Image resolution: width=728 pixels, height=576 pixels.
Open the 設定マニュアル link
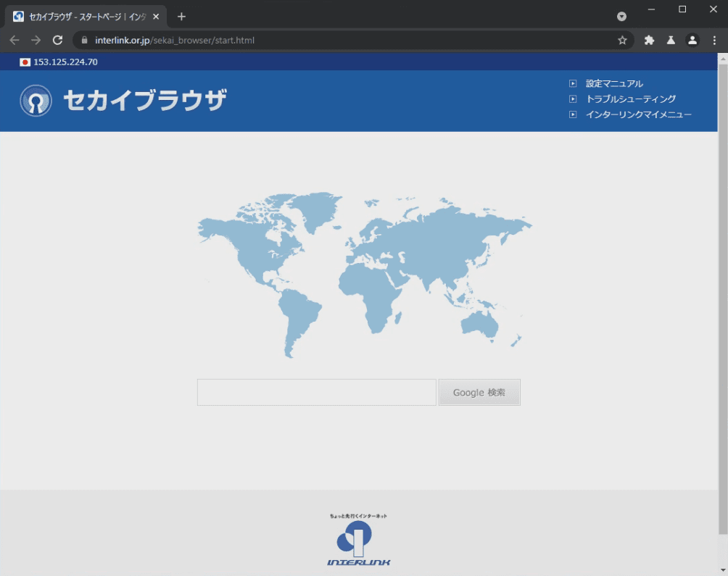[614, 83]
